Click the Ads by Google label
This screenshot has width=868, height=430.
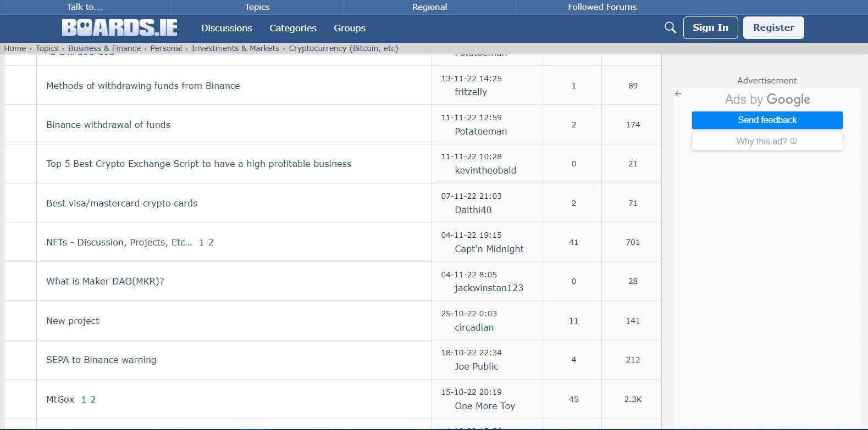click(x=767, y=99)
